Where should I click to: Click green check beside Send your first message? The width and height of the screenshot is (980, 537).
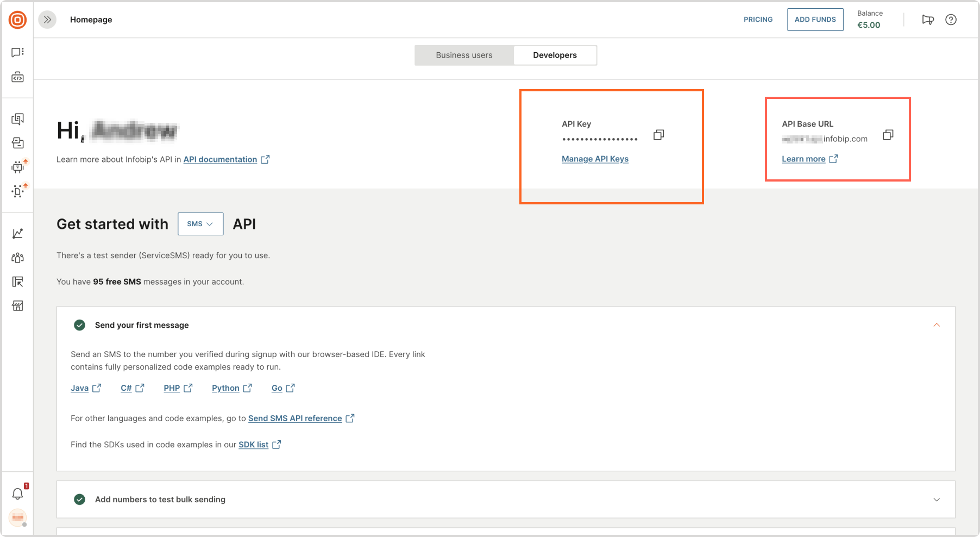point(79,325)
